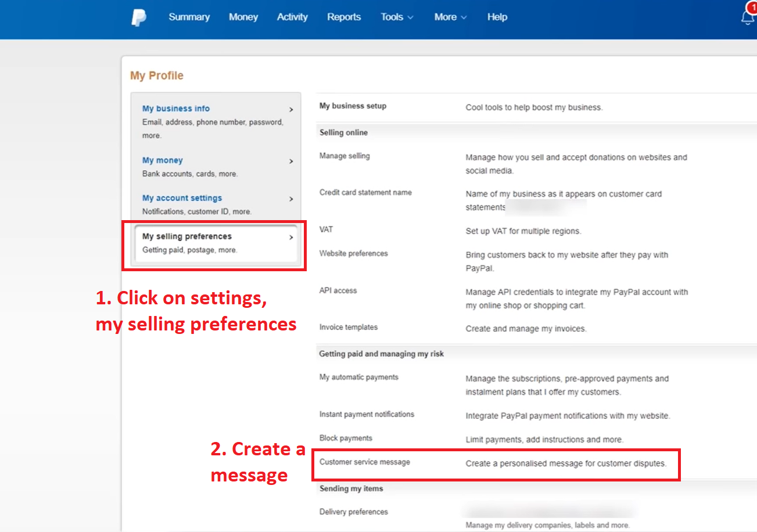Click 'Set up VAT for multiple regions' description
The width and height of the screenshot is (757, 532).
coord(523,231)
